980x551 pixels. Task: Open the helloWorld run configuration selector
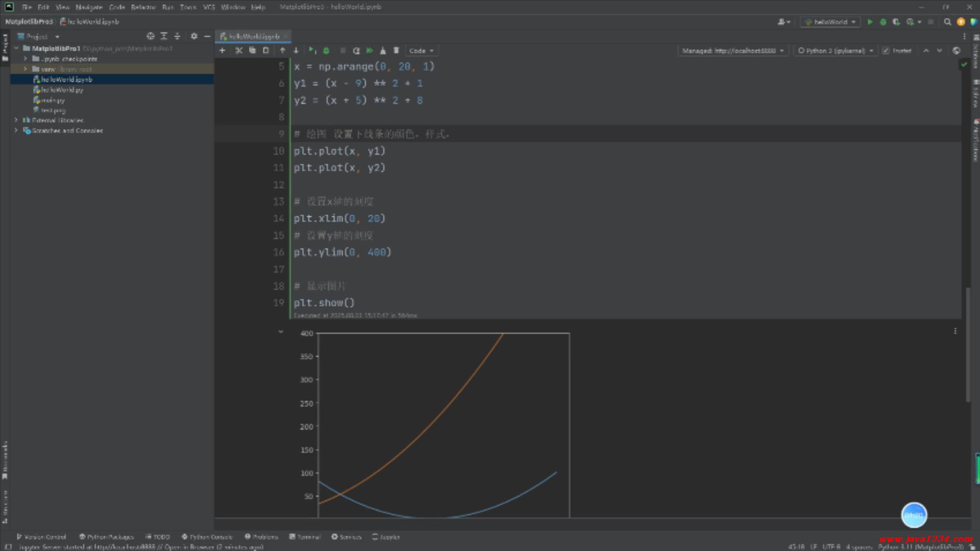[830, 22]
